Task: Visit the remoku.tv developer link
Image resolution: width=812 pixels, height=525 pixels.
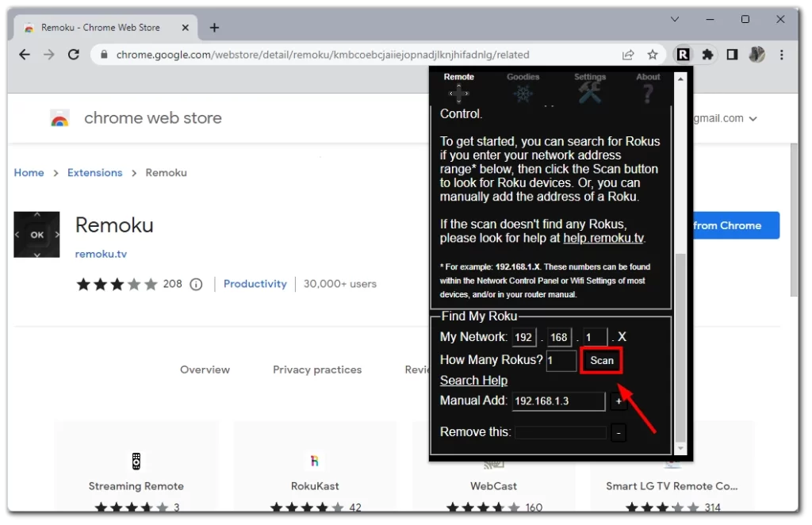Action: click(101, 255)
